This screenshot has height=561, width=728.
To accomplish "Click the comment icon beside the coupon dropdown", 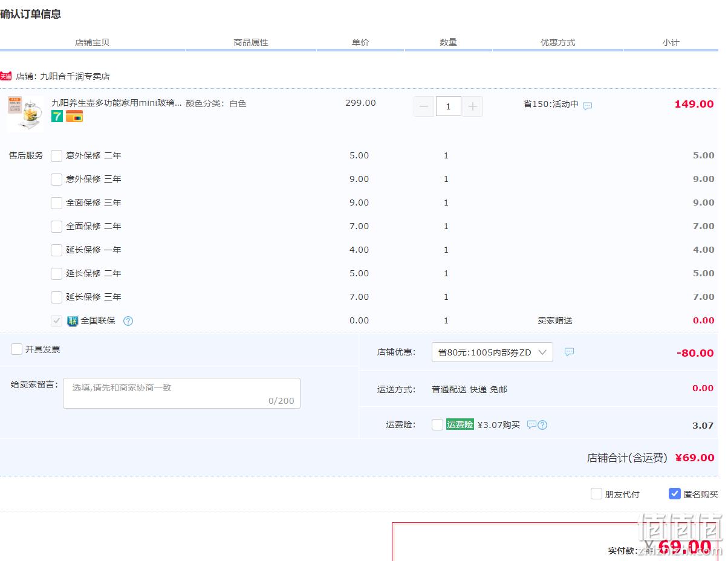I will [569, 352].
